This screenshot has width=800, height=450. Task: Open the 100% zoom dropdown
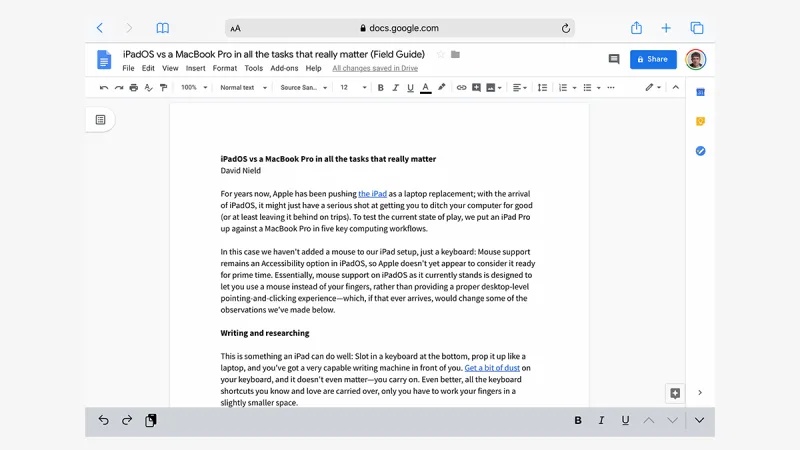click(194, 88)
